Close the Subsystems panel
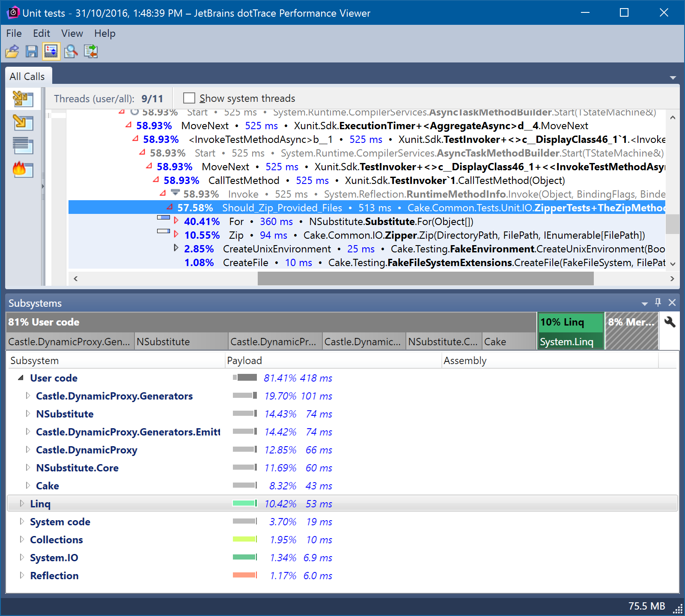Screen dimensions: 685x616 672,302
